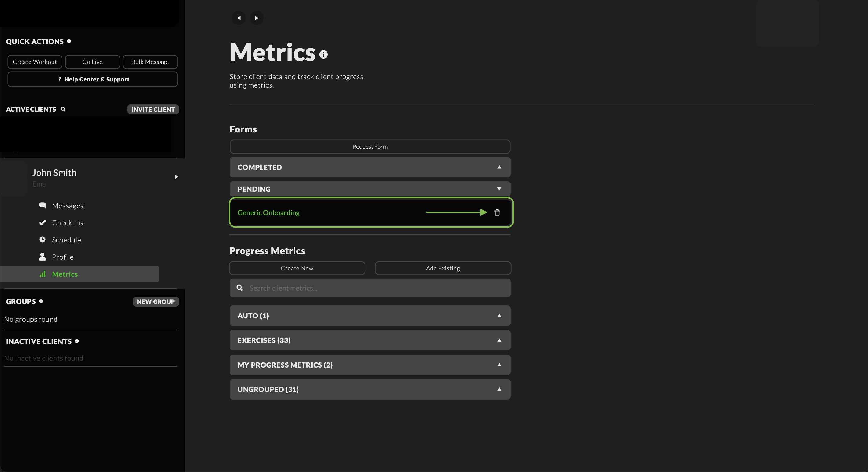Image resolution: width=868 pixels, height=472 pixels.
Task: Click the Invite Client button
Action: click(x=153, y=110)
